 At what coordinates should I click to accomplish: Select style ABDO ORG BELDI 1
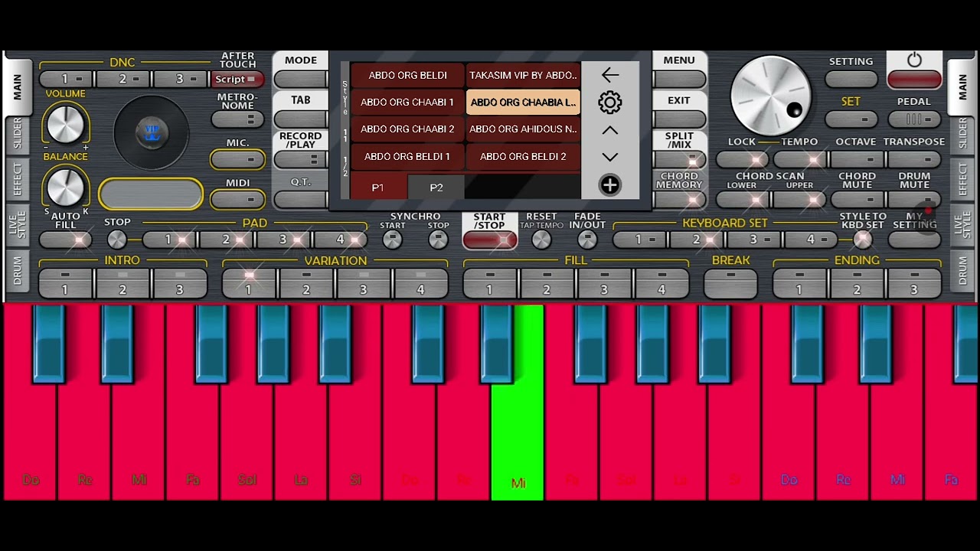point(407,156)
